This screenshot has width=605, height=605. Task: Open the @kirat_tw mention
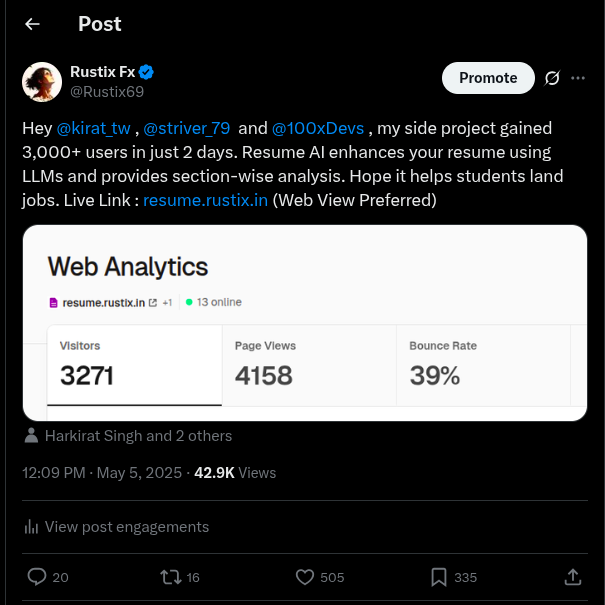point(94,128)
